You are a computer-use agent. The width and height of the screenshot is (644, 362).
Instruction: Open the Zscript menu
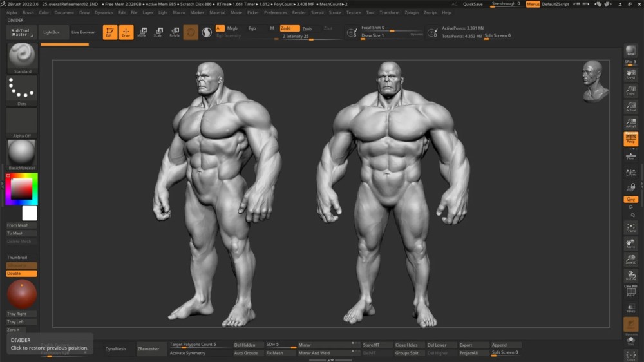pyautogui.click(x=430, y=13)
